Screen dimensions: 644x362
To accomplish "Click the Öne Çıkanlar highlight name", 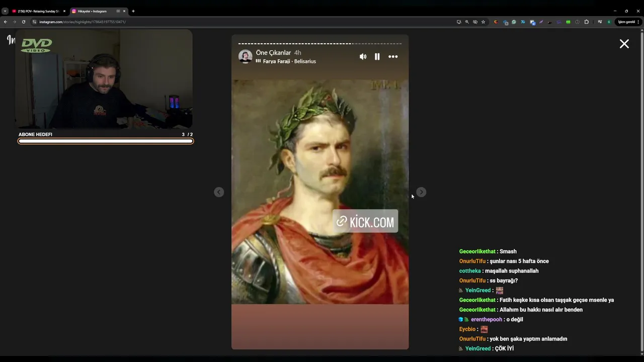I will coord(274,53).
